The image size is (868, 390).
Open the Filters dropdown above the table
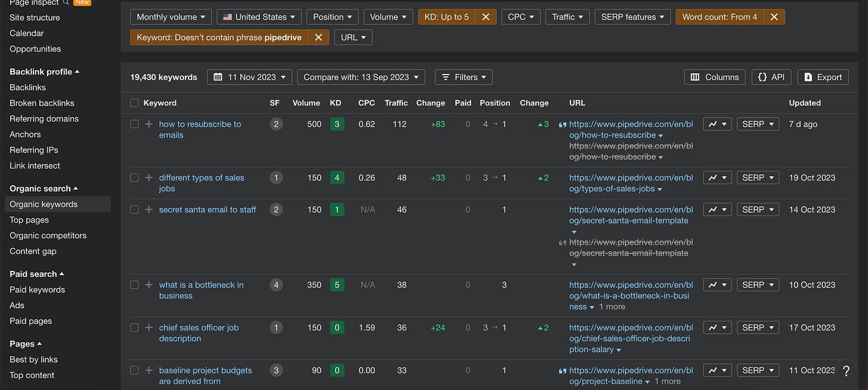[464, 77]
